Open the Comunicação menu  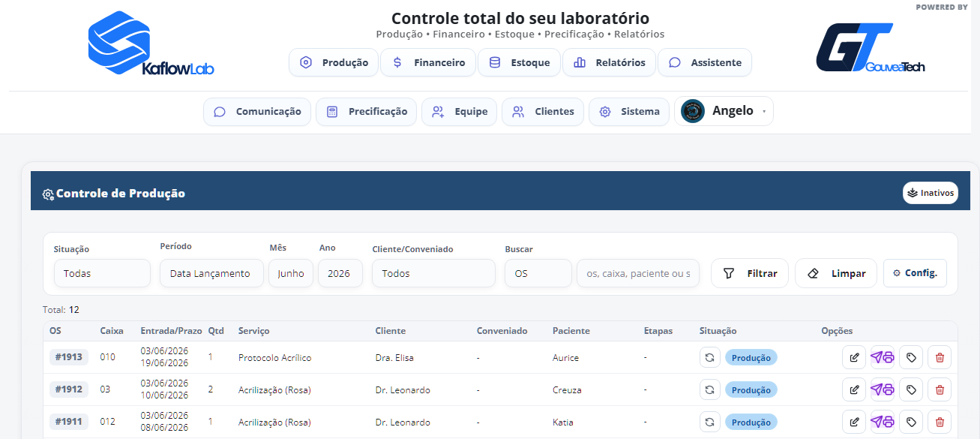[257, 111]
